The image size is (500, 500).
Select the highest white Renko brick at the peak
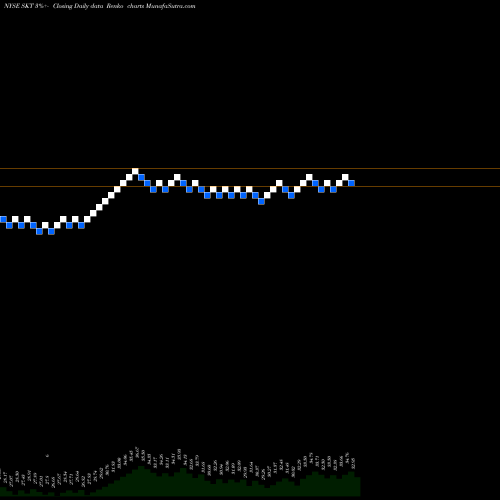[x=135, y=171]
